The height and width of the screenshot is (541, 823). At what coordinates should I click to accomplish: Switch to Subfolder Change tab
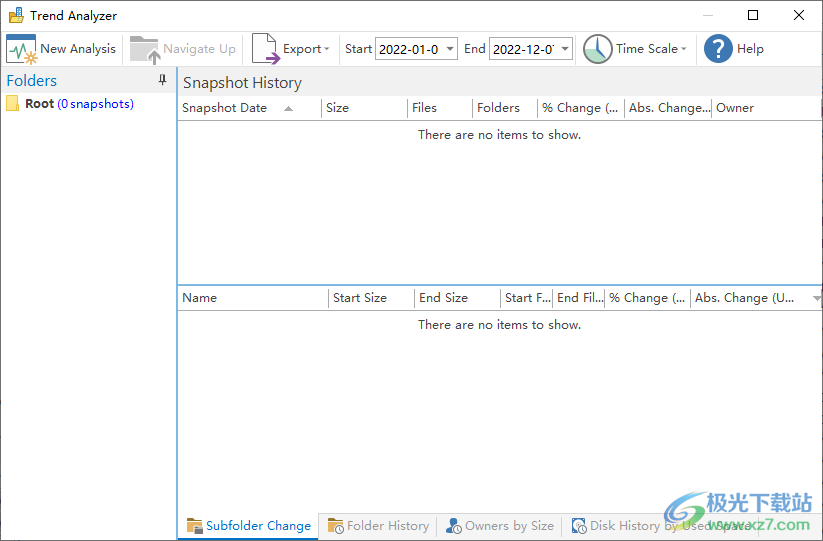point(249,526)
